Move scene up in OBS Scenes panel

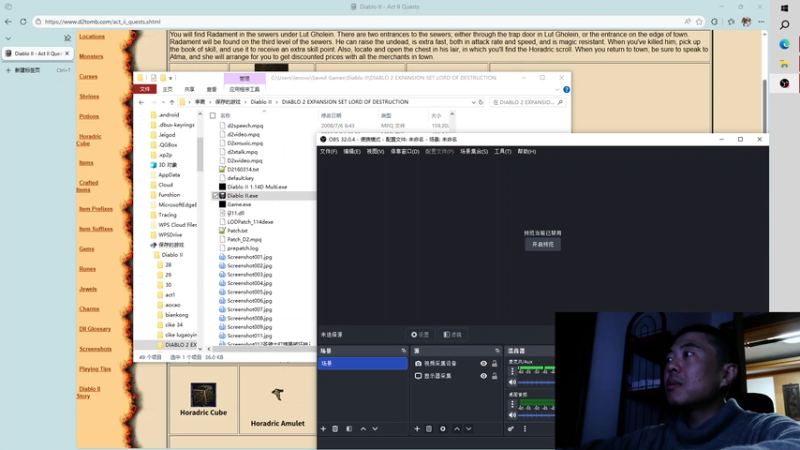click(x=363, y=429)
